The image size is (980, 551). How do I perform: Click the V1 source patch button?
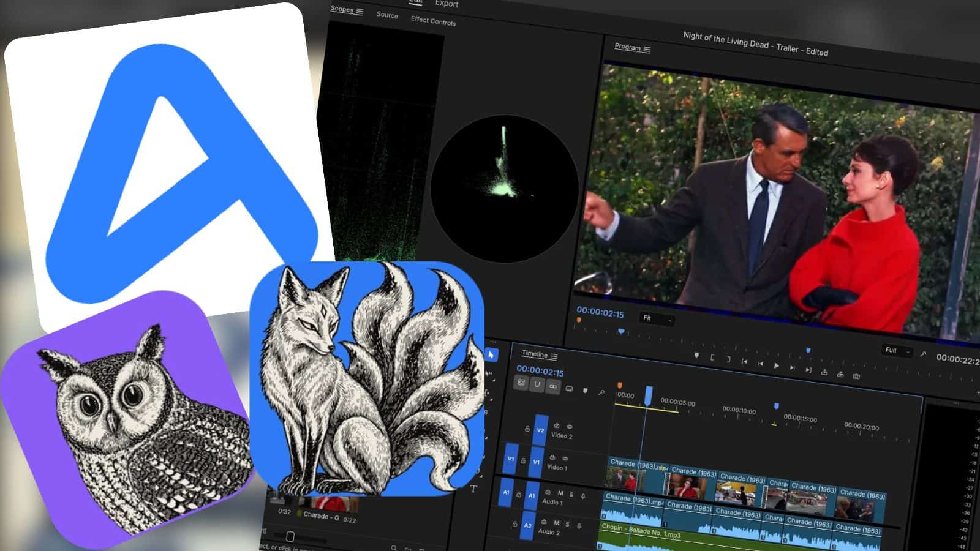click(510, 459)
